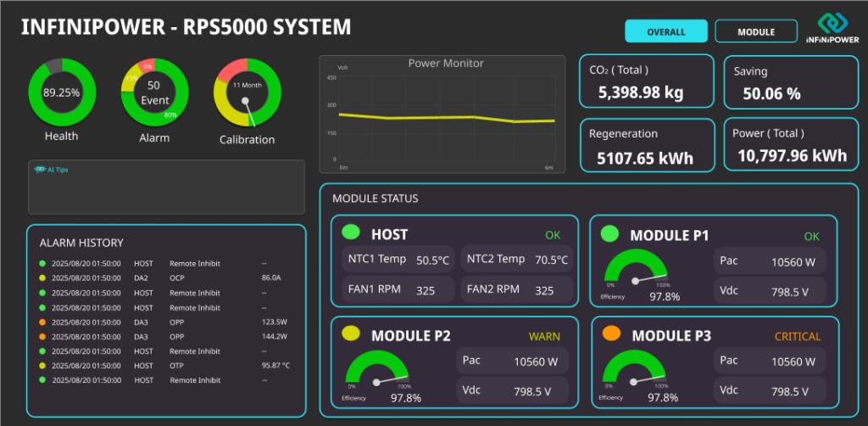
Task: Click the Health donut chart
Action: 61,92
